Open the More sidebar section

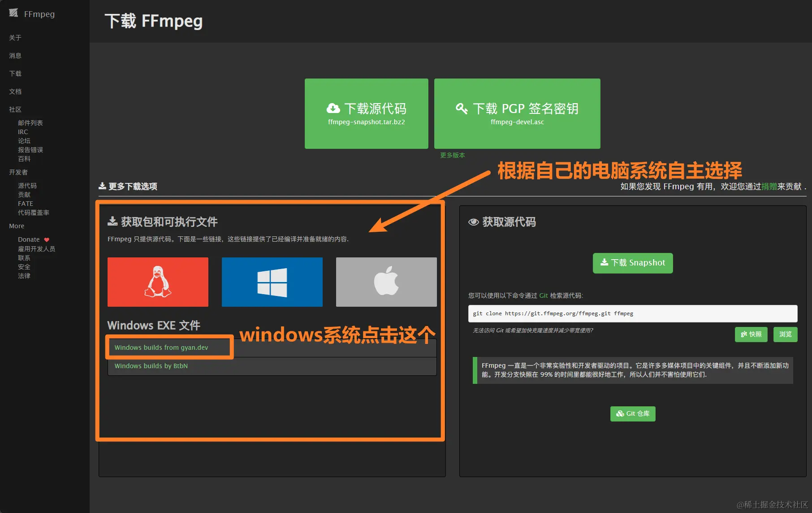pos(17,226)
